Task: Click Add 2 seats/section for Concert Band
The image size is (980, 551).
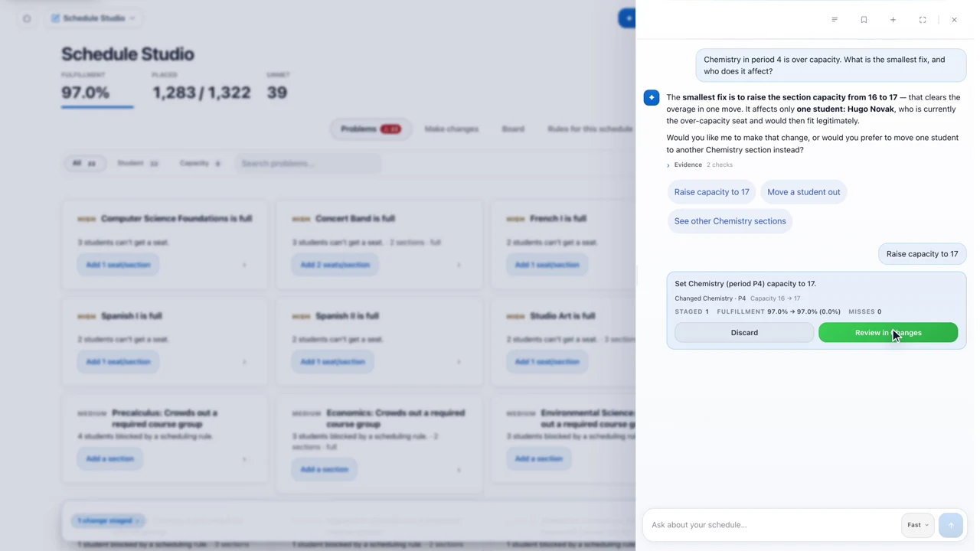Action: click(x=335, y=265)
